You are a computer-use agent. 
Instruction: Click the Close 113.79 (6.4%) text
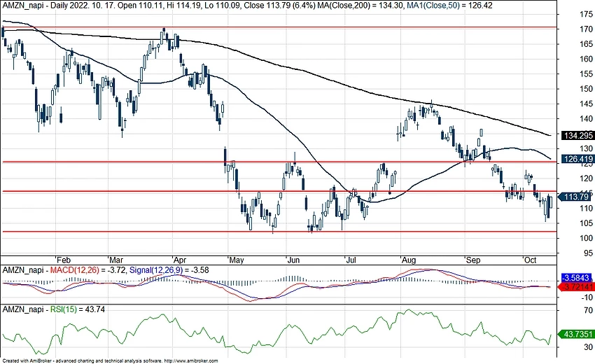(279, 6)
